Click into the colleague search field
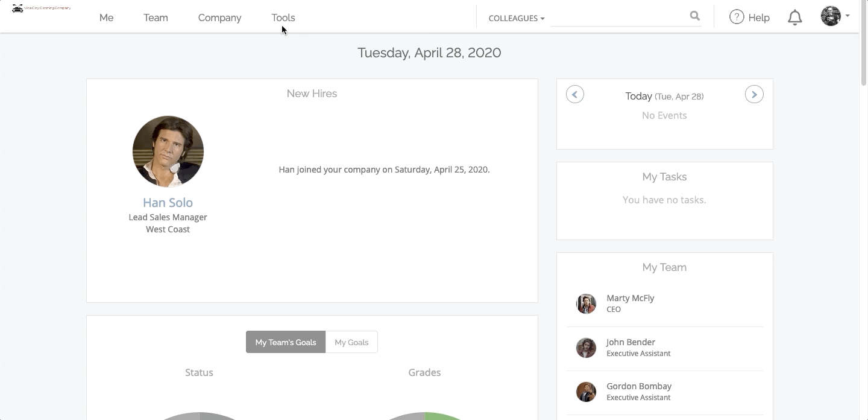Viewport: 868px width, 420px height. point(620,17)
